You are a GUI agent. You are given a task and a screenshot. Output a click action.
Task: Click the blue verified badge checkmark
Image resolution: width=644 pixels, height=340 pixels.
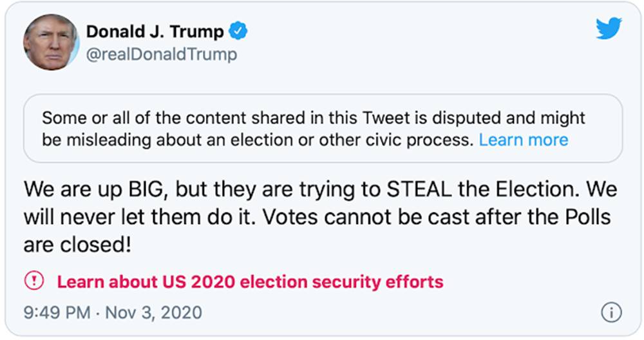240,30
